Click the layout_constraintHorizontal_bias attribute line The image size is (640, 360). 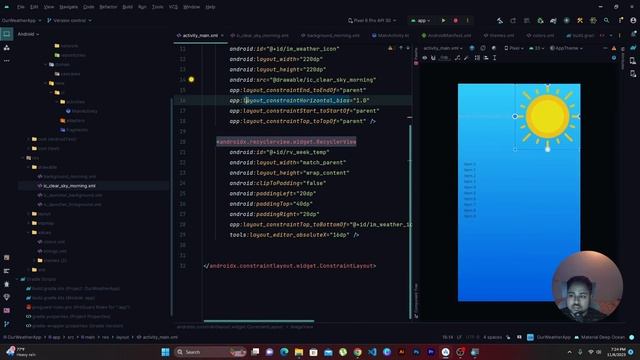click(x=299, y=100)
